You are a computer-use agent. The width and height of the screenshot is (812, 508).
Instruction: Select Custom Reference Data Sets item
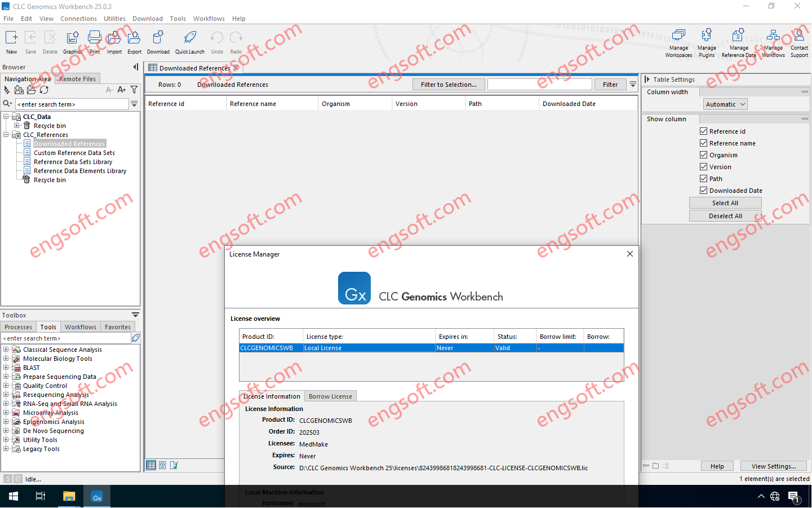point(74,153)
